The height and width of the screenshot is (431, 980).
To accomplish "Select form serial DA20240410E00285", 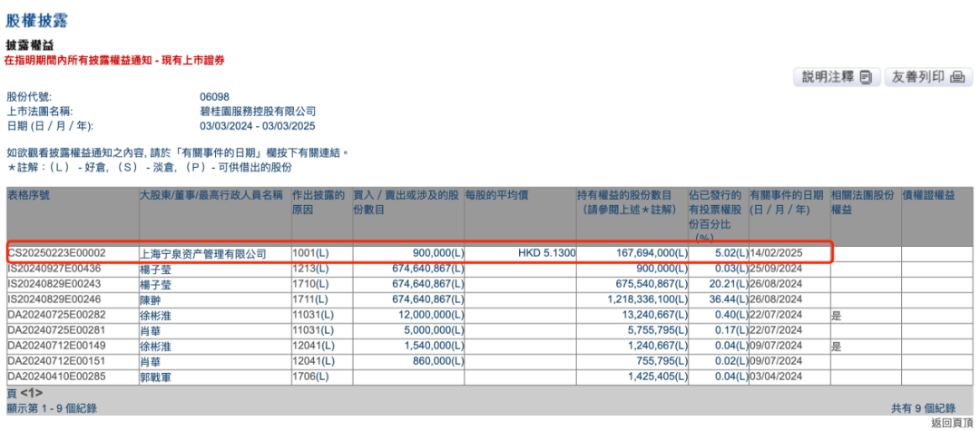I will 57,378.
